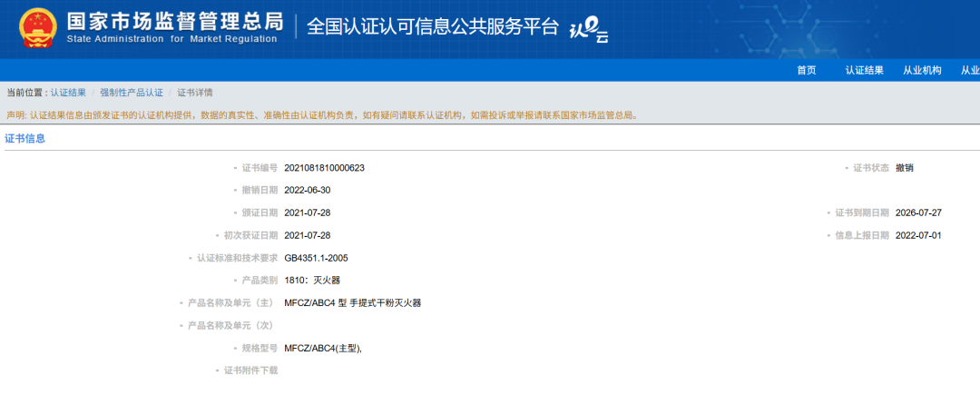The height and width of the screenshot is (405, 980).
Task: Select the cut-off nav item after 从业机构
Action: click(969, 71)
